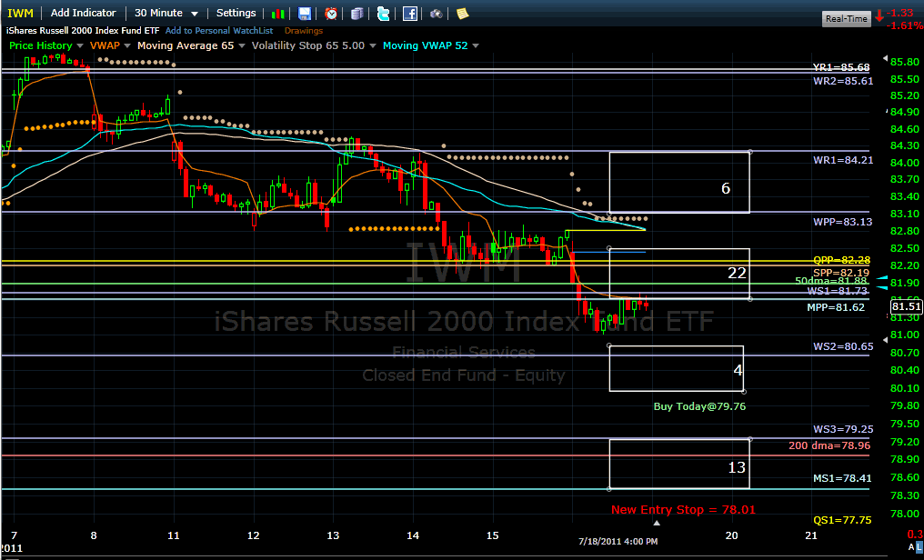Screen dimensions: 924x560
Task: Click the QPP=82.28 pivot label
Action: (842, 260)
